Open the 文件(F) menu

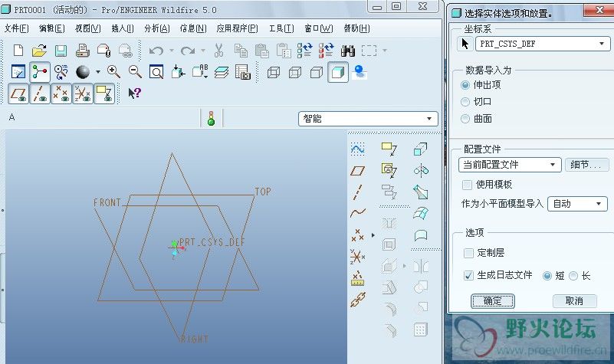click(16, 28)
